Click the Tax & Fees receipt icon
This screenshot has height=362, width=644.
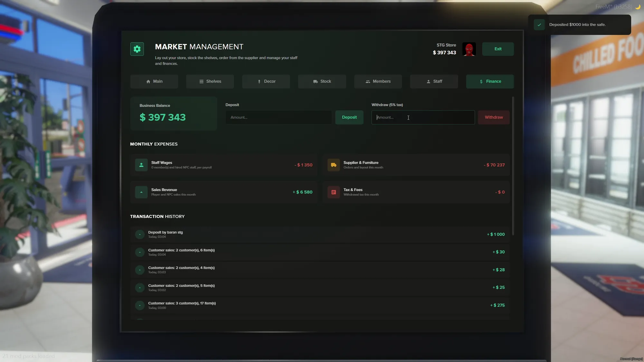(334, 192)
